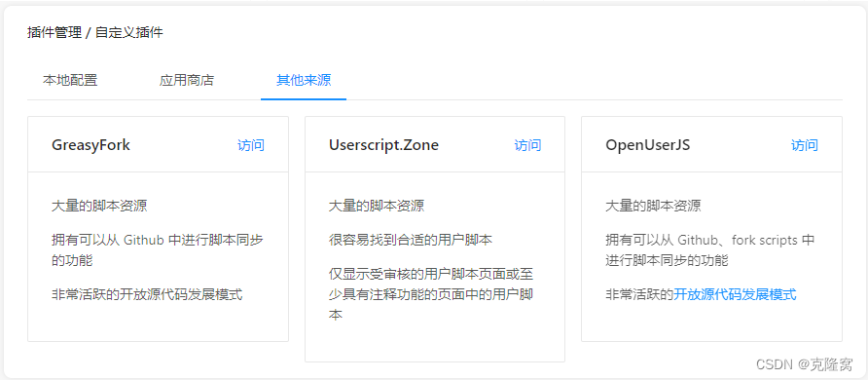Open the 应用商店 tab
This screenshot has height=380, width=868.
tap(187, 80)
